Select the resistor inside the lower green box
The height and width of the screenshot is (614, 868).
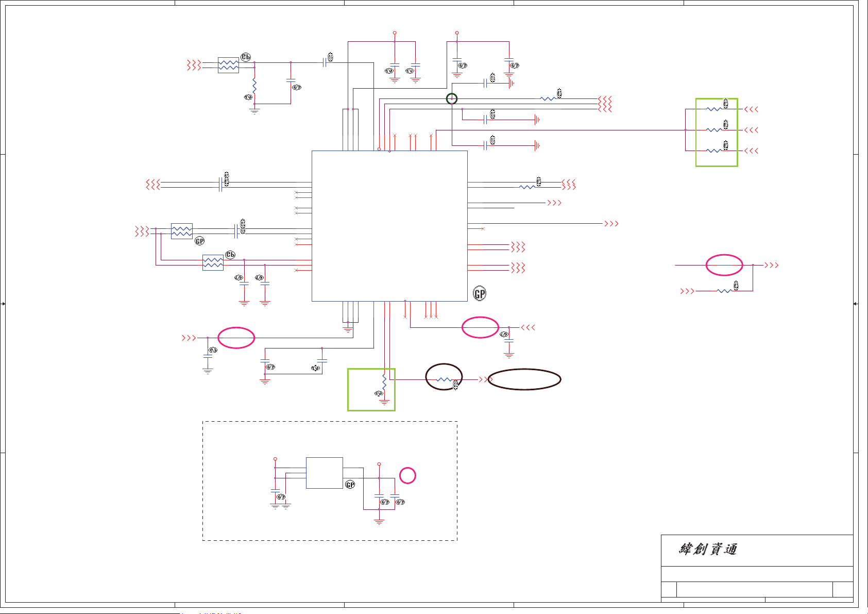click(384, 382)
